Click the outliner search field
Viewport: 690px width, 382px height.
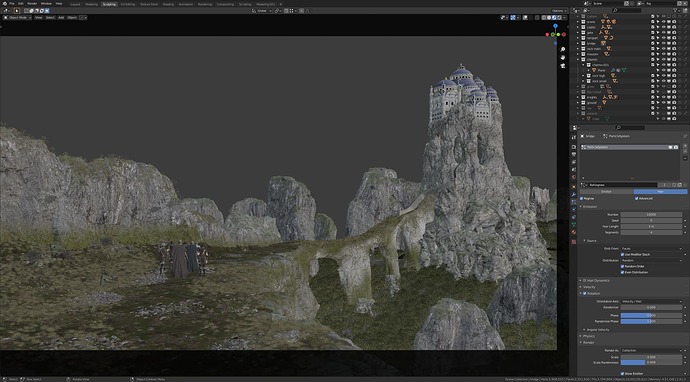pyautogui.click(x=627, y=11)
